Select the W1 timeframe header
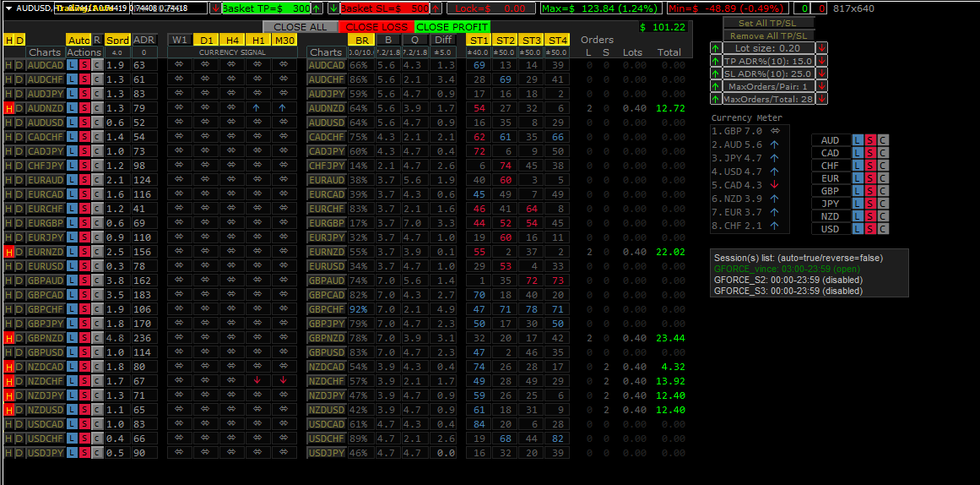Screen dimensions: 980x485 (x=180, y=40)
